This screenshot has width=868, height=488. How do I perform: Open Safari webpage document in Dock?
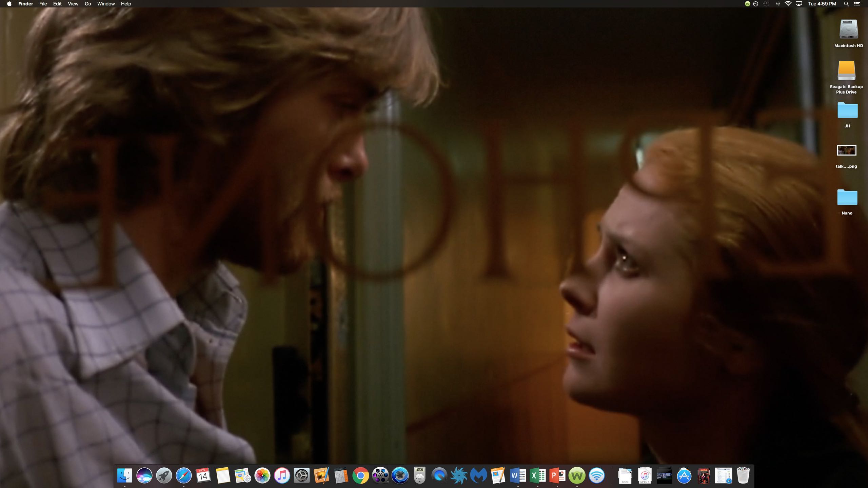click(724, 475)
